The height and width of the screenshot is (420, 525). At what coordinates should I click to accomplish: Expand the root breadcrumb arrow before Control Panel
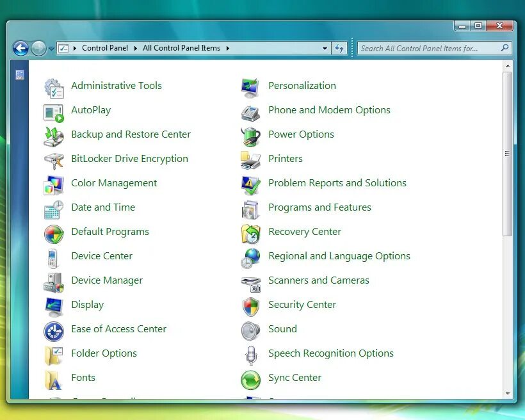click(x=75, y=48)
